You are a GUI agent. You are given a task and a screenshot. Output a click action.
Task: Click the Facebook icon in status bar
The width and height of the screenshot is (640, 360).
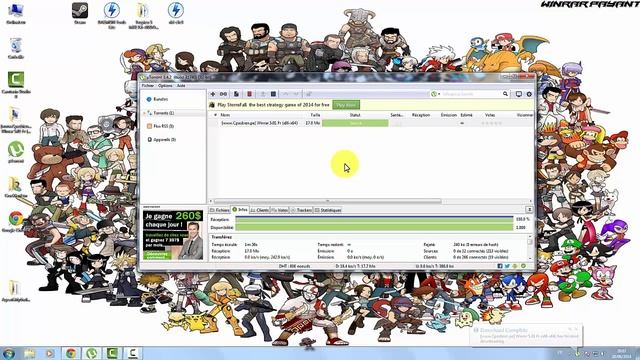click(x=500, y=266)
